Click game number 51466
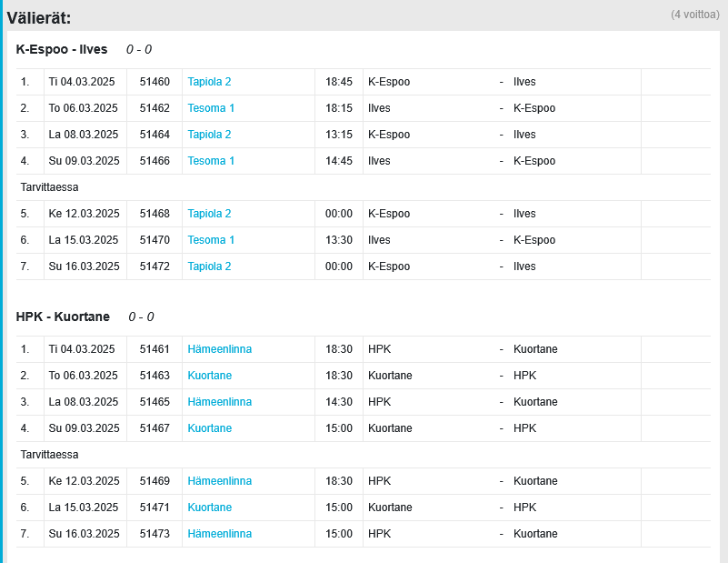 click(x=155, y=161)
